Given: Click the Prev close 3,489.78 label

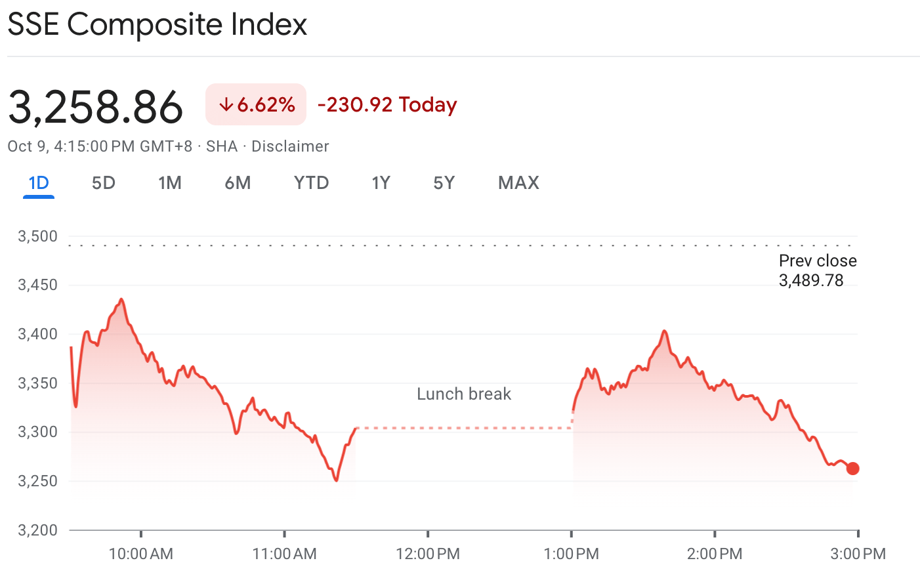Looking at the screenshot, I should (x=817, y=270).
